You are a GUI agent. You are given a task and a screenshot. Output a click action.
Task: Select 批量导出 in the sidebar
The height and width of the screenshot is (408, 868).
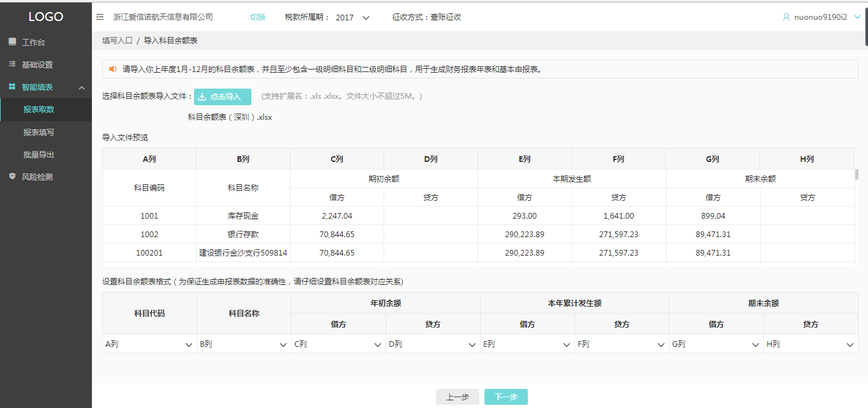click(x=39, y=154)
